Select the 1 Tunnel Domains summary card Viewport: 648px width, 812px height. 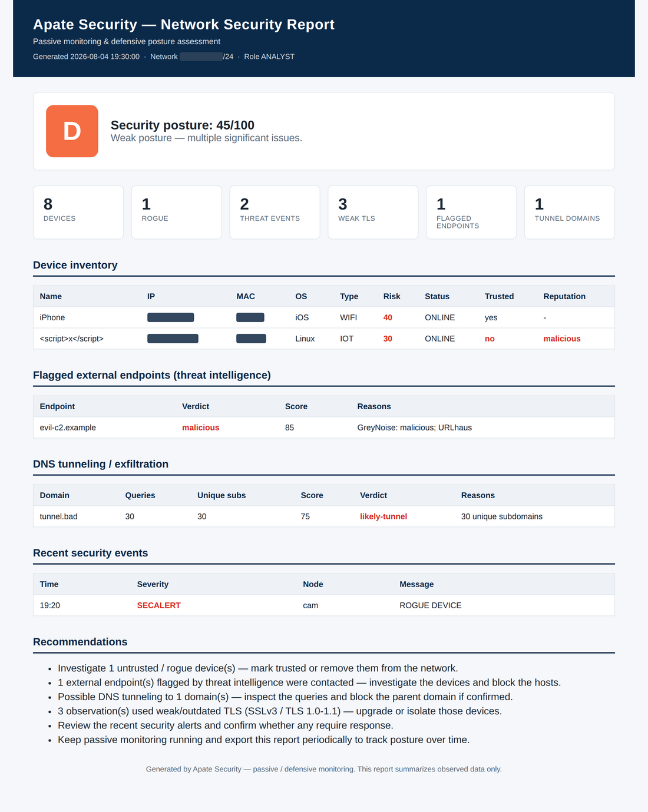[570, 213]
